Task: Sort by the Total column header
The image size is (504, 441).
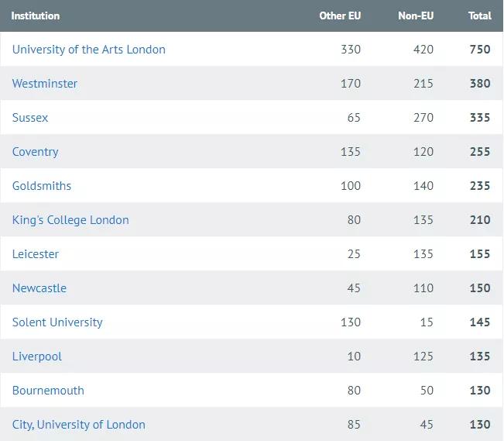Action: (x=480, y=16)
